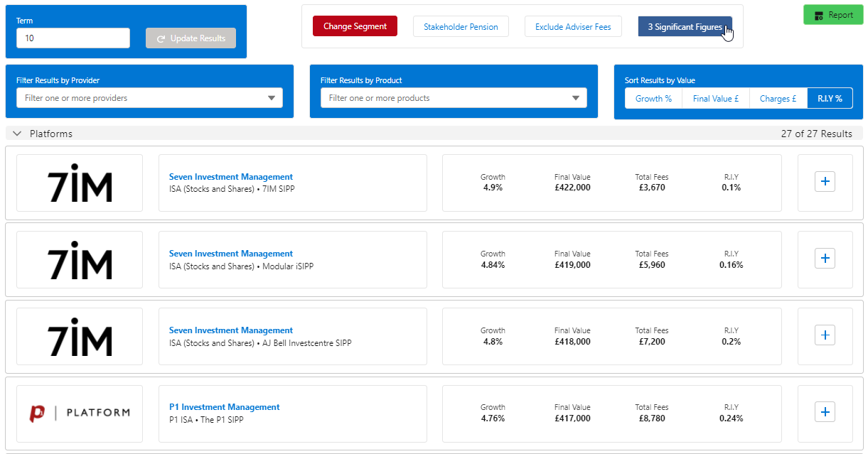Screen dimensions: 868x454
Task: Sort results by R.I.Y %
Action: point(830,99)
